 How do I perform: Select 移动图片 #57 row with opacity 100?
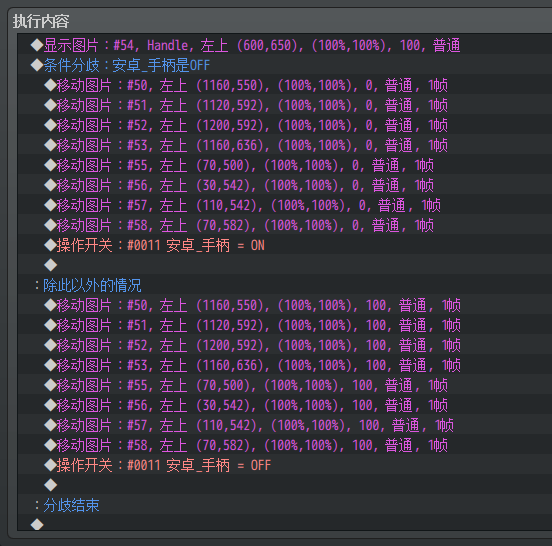tap(284, 425)
